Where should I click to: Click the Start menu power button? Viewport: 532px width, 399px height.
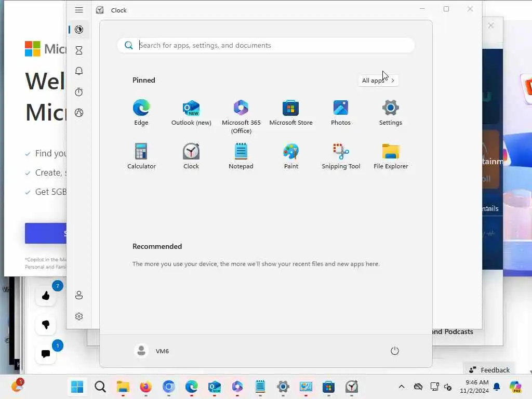click(395, 351)
